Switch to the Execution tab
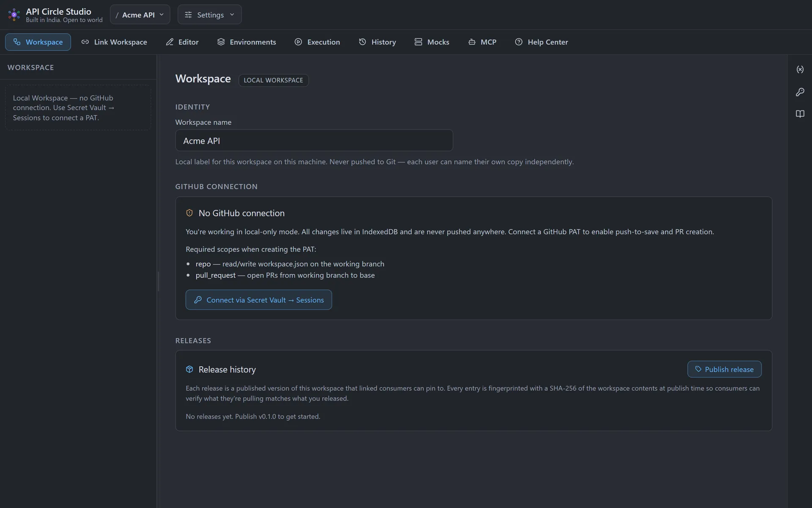This screenshot has height=508, width=812. [x=317, y=42]
